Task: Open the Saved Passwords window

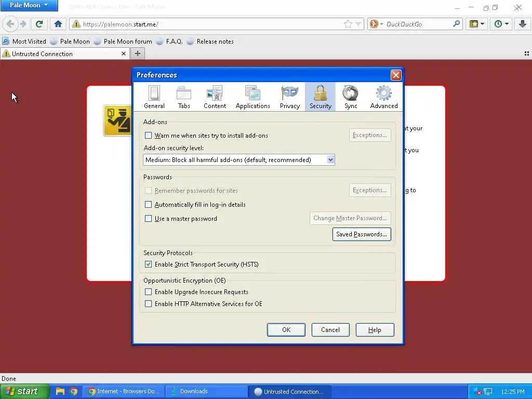Action: [x=362, y=234]
